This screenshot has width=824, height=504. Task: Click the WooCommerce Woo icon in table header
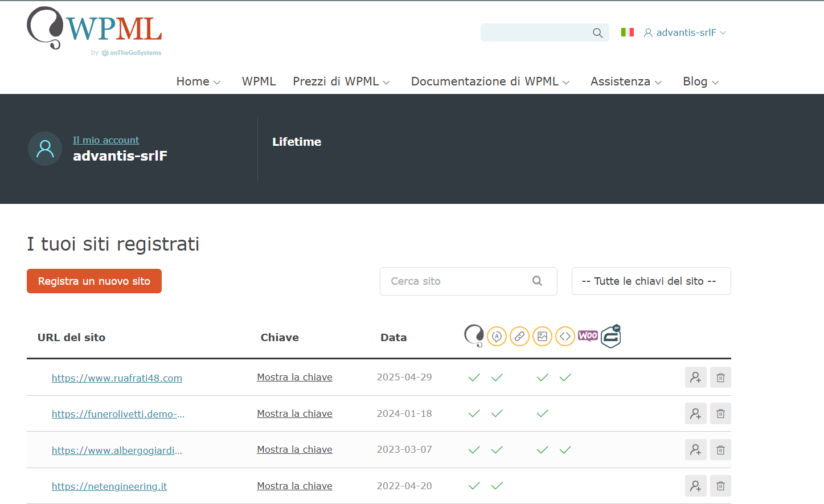(588, 336)
